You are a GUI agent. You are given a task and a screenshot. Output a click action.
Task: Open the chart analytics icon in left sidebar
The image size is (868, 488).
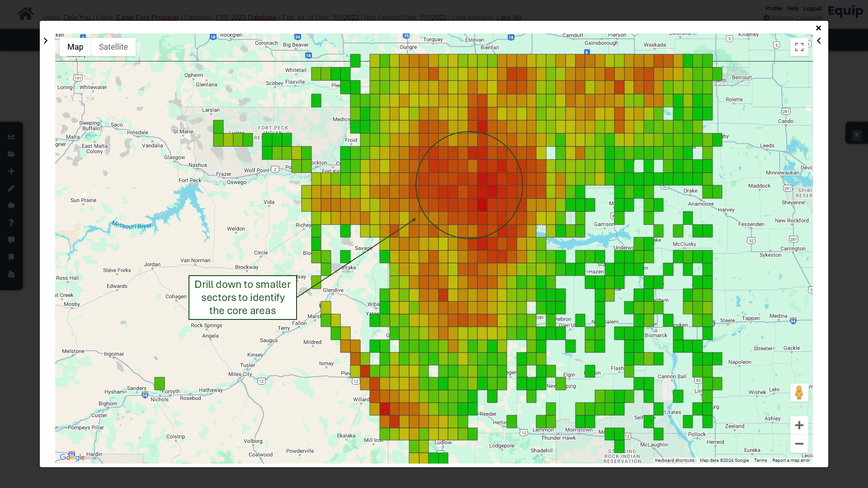coord(11,136)
